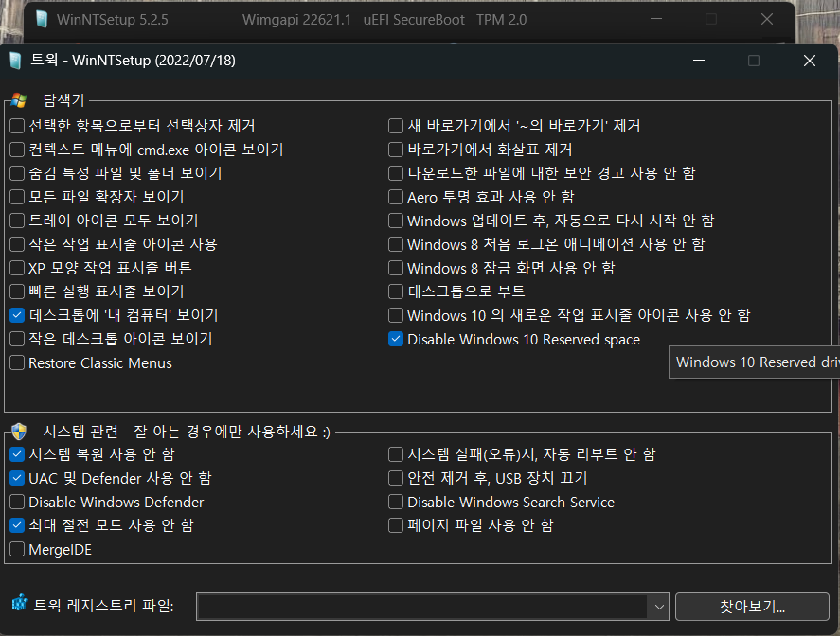Check 새 바로가기에서 '~의 바로가기' 제거
The height and width of the screenshot is (636, 840).
click(395, 126)
